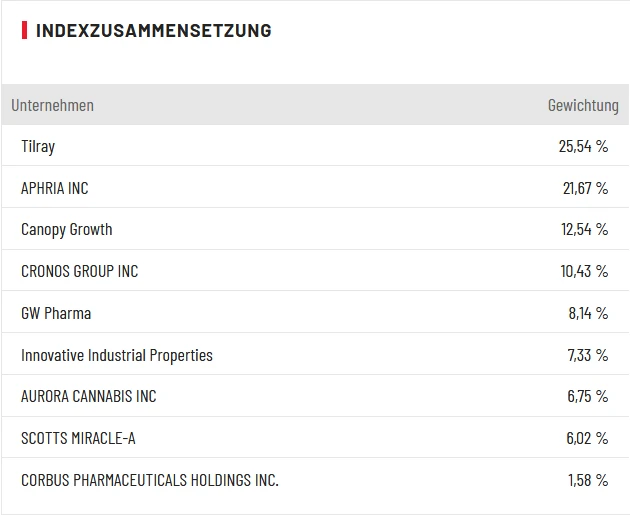The height and width of the screenshot is (515, 630).
Task: Click the 21,67 % weighting value
Action: tap(585, 188)
